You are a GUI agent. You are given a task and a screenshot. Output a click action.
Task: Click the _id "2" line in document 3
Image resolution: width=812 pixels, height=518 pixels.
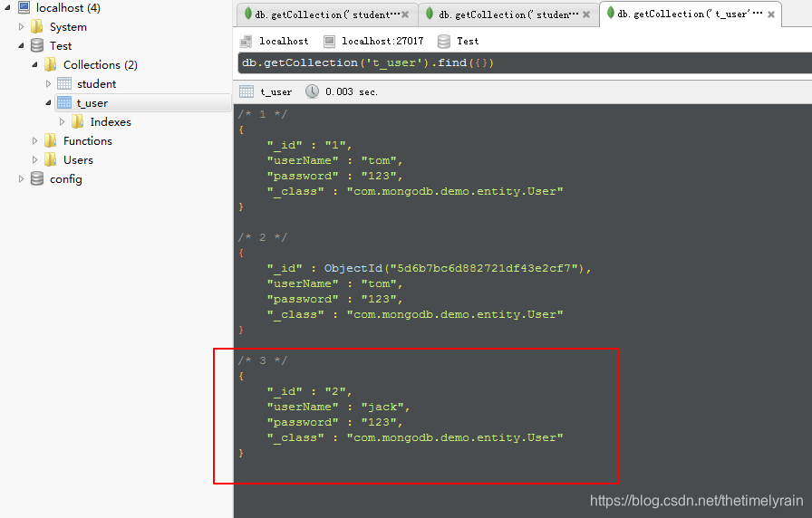point(310,392)
